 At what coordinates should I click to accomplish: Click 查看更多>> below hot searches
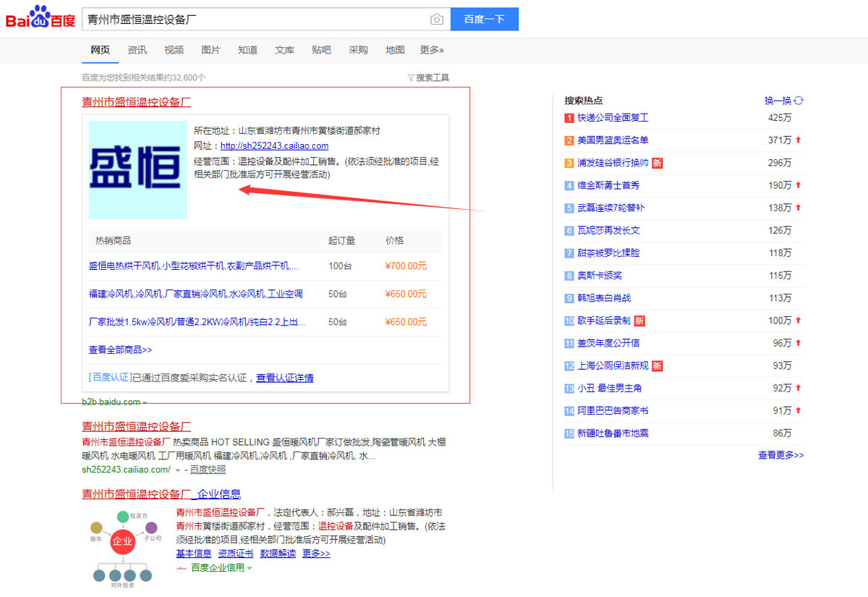click(x=780, y=455)
